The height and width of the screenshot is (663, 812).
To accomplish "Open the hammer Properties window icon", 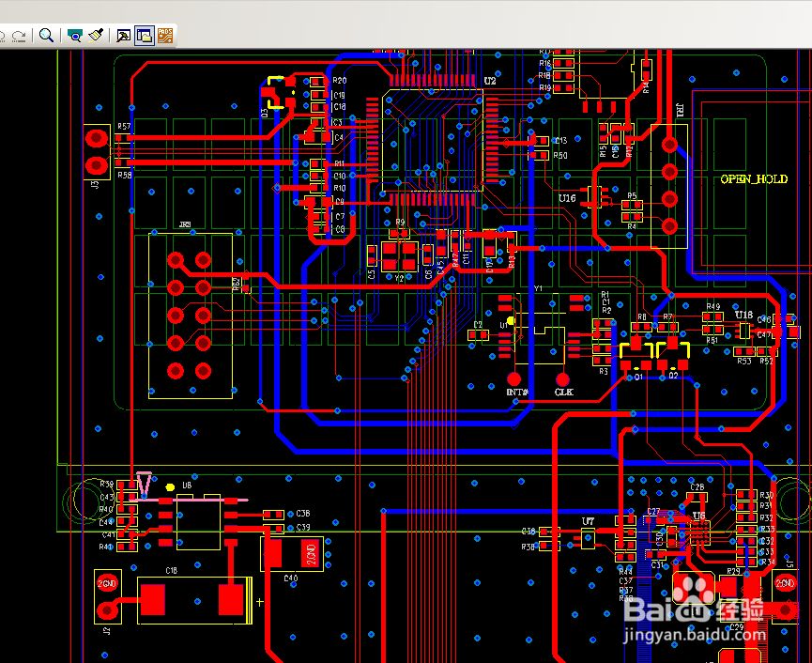I will (123, 36).
